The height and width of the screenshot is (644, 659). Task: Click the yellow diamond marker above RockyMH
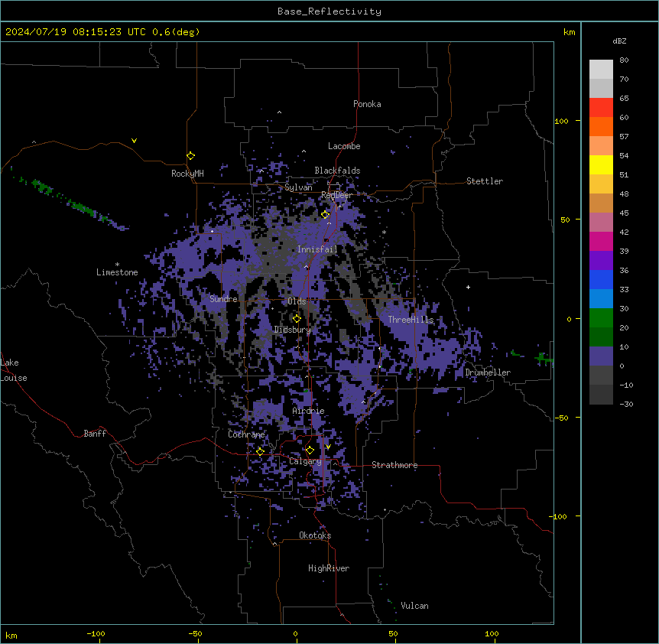pos(191,156)
